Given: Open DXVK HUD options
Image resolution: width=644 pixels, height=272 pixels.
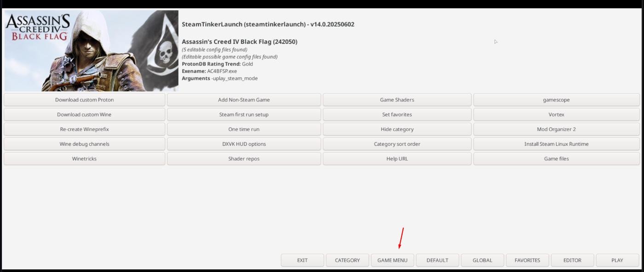Looking at the screenshot, I should [x=244, y=144].
